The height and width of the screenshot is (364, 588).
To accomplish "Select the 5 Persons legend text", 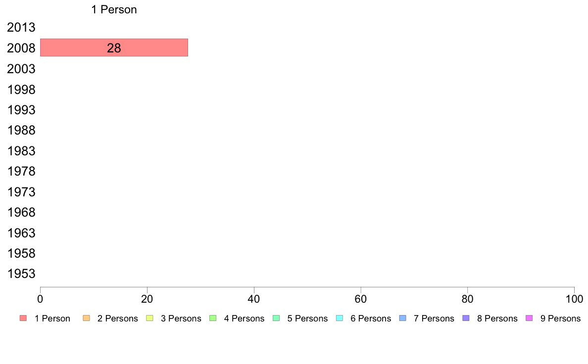I will (307, 318).
